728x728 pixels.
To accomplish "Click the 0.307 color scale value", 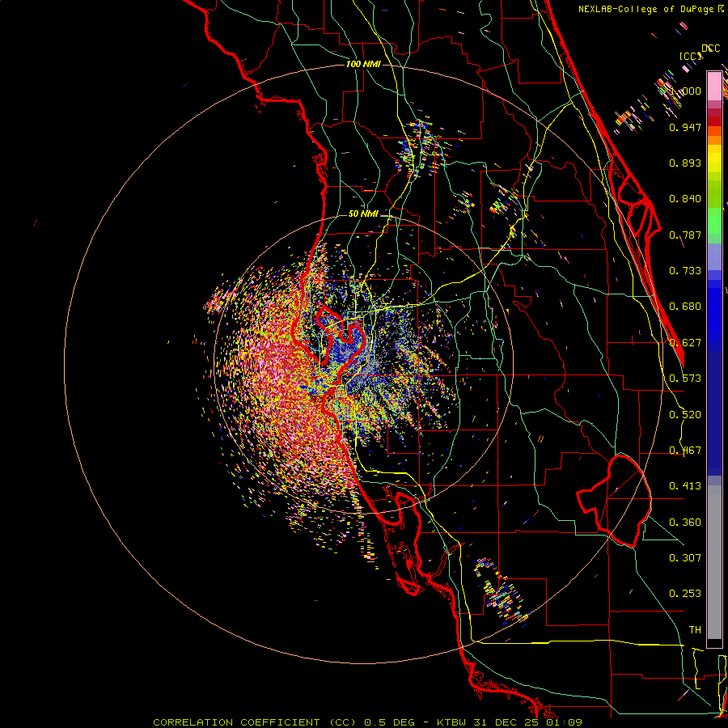I will point(685,558).
